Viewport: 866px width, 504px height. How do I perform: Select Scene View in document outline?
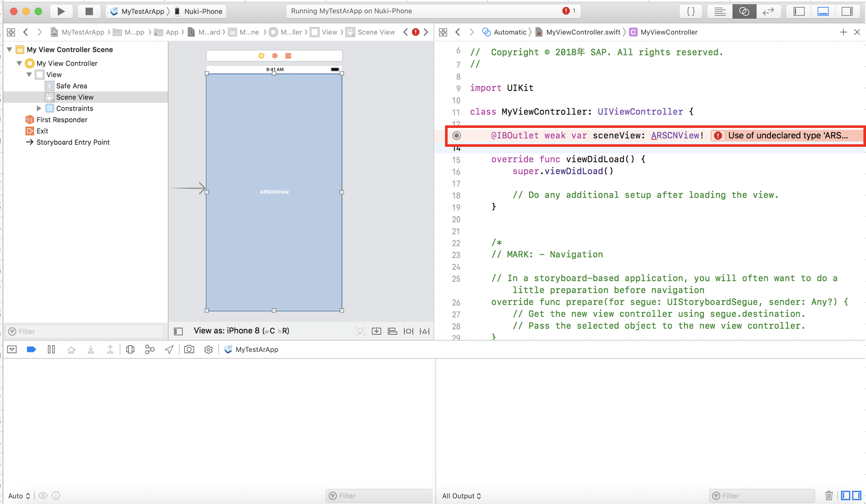pos(74,97)
